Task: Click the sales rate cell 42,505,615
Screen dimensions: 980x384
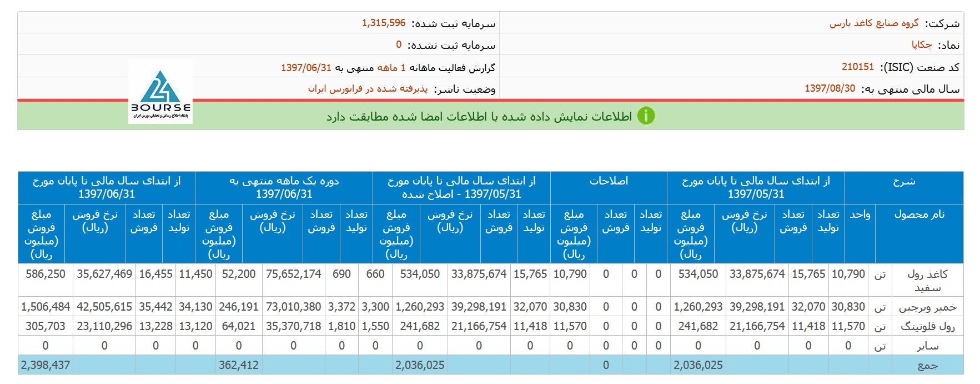Action: click(x=104, y=307)
